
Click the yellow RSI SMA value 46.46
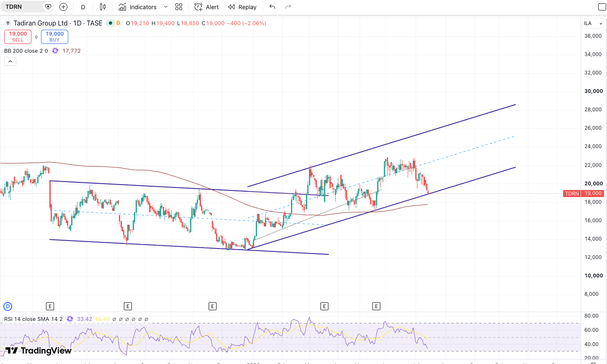pos(102,319)
